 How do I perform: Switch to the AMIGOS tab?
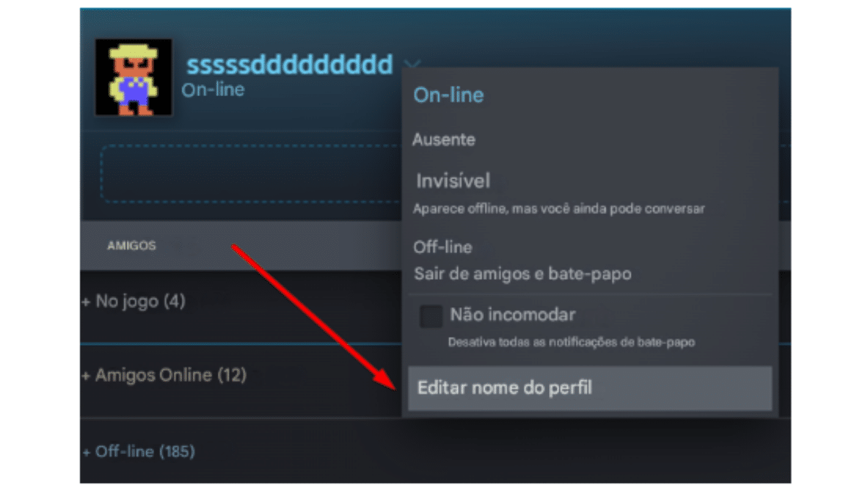(132, 246)
